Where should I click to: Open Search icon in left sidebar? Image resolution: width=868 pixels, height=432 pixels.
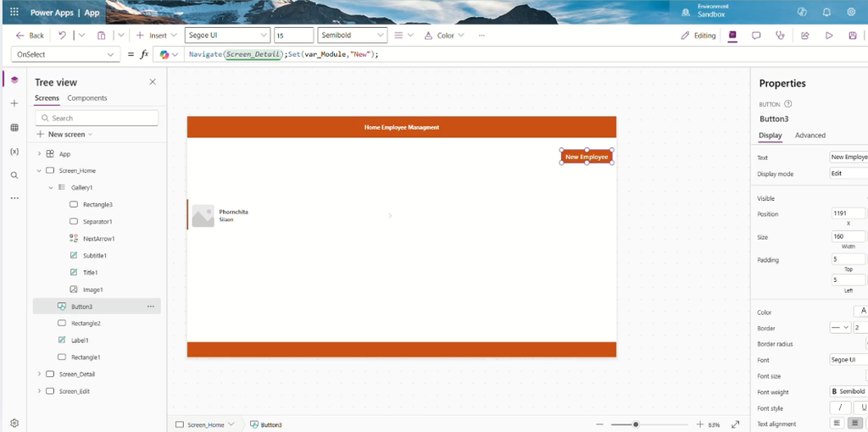[x=14, y=175]
